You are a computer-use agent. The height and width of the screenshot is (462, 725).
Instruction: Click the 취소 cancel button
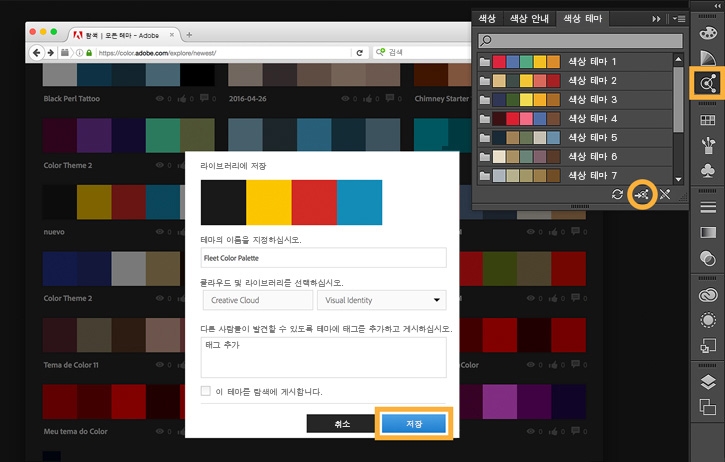click(x=342, y=424)
